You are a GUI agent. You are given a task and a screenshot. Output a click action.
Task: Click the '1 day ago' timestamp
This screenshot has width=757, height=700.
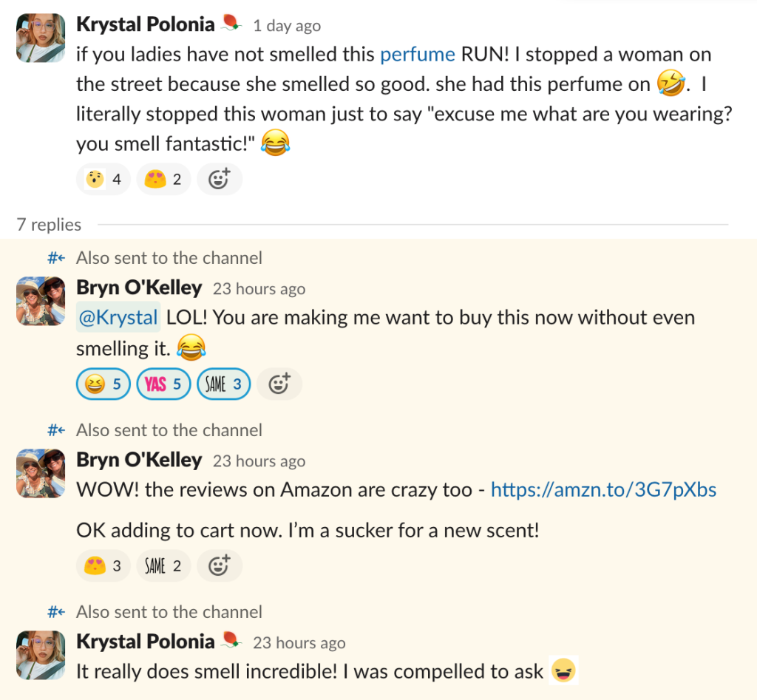pyautogui.click(x=287, y=26)
